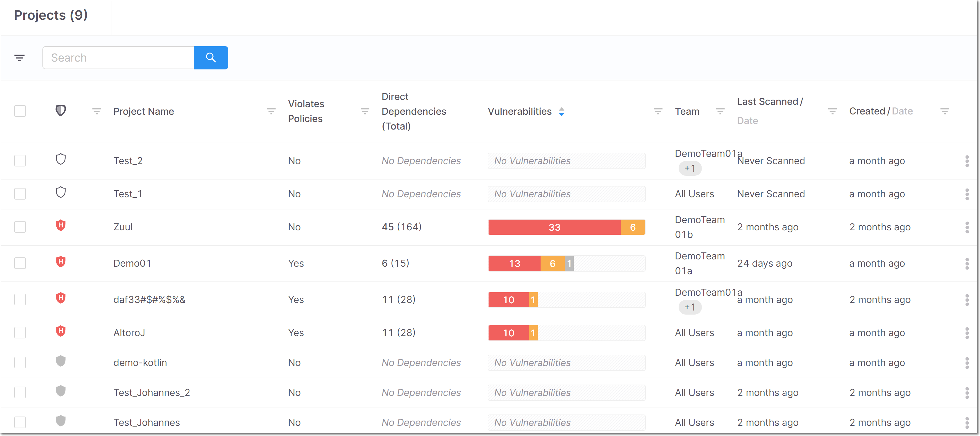Open the Violates Policies column filter
Viewport: 980px width, 436px height.
(x=365, y=111)
